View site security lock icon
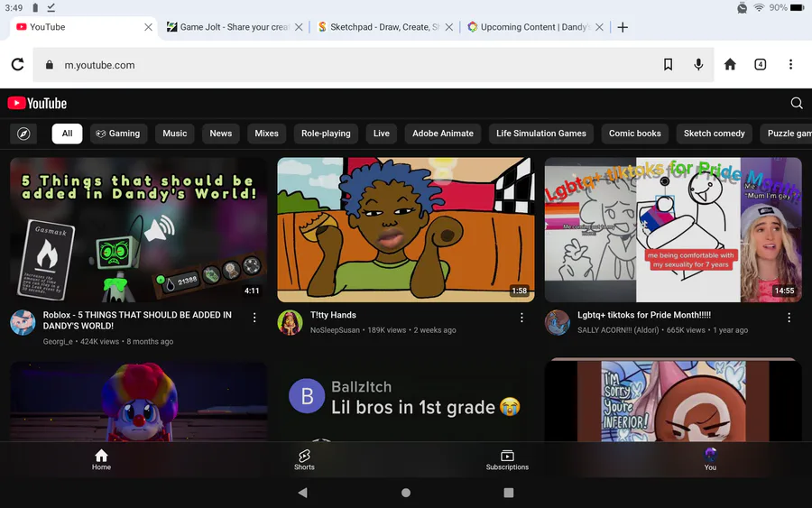The width and height of the screenshot is (812, 508). coord(50,65)
